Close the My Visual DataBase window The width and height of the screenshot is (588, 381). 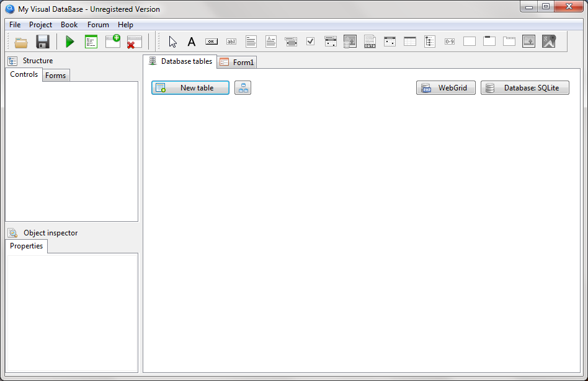(x=569, y=6)
